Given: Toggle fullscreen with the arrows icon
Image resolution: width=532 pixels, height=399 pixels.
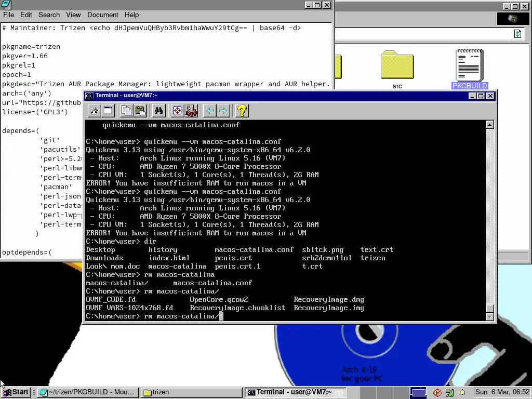Looking at the screenshot, I should pos(177,111).
